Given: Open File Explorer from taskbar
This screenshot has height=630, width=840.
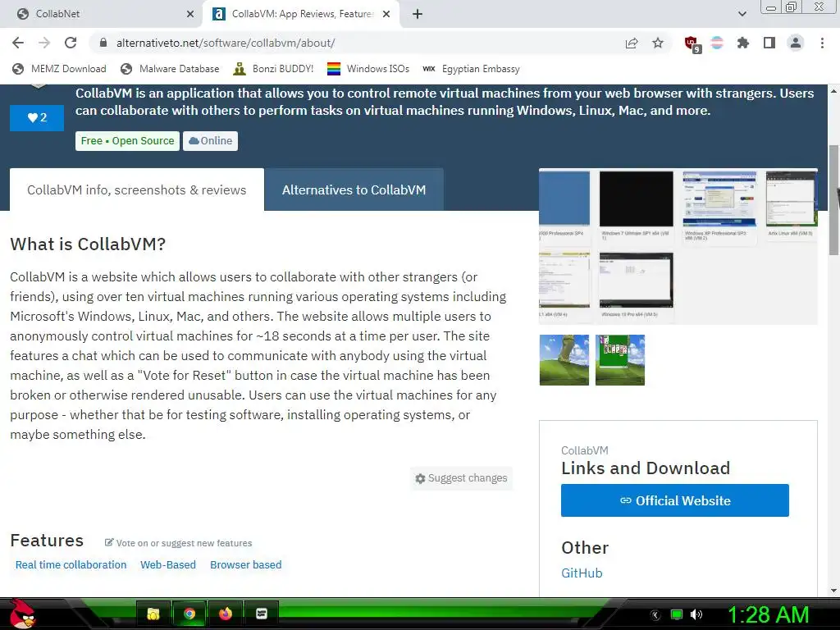Looking at the screenshot, I should [153, 614].
